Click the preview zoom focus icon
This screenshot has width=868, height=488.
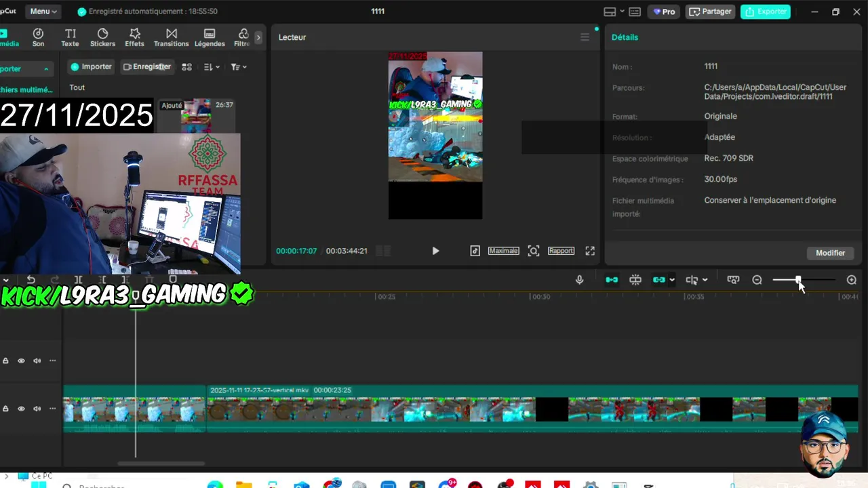click(x=534, y=251)
